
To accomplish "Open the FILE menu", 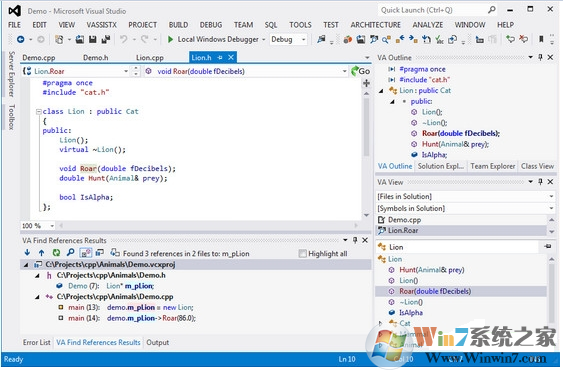I will [x=14, y=25].
